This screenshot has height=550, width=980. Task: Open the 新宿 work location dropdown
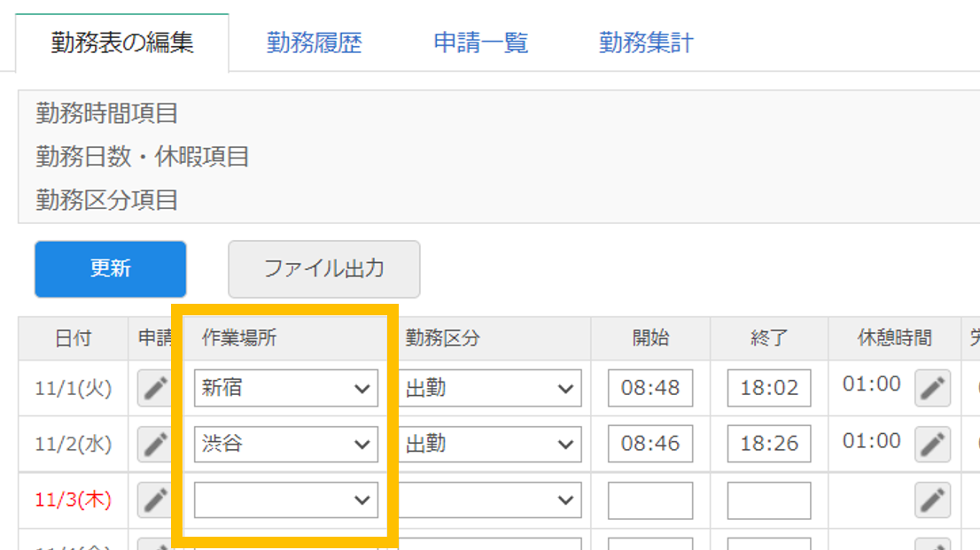(x=285, y=387)
